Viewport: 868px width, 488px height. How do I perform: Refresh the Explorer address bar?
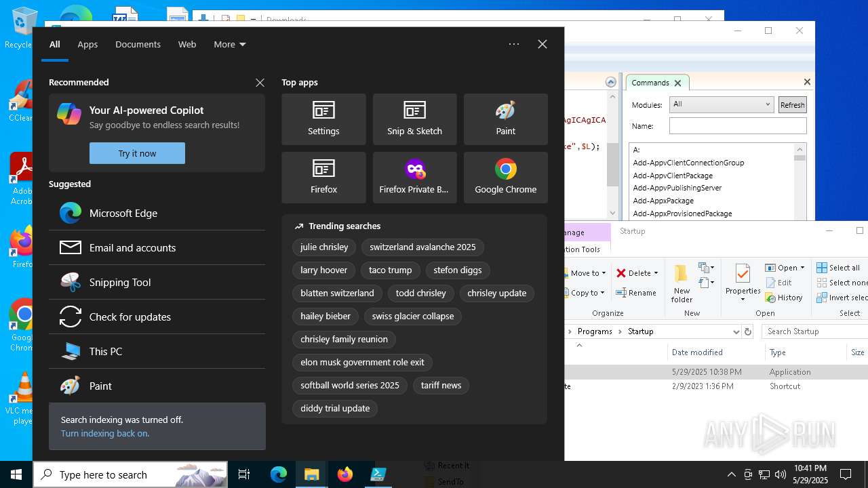[748, 331]
